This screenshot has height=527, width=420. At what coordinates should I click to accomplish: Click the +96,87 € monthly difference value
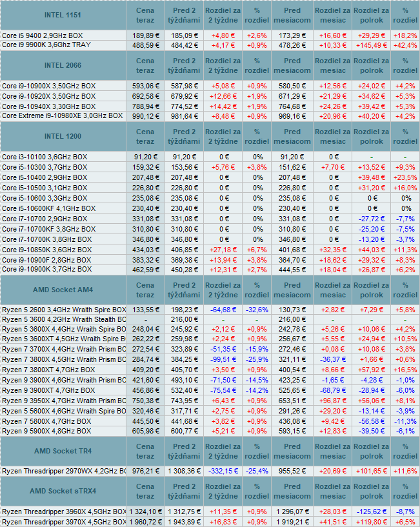pos(332,401)
